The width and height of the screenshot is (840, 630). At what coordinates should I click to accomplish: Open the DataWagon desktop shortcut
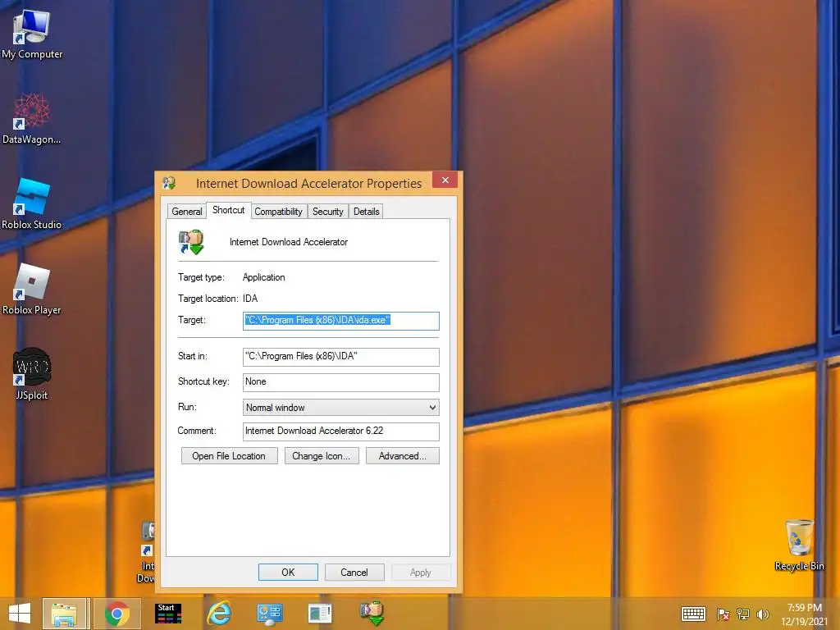(x=32, y=118)
